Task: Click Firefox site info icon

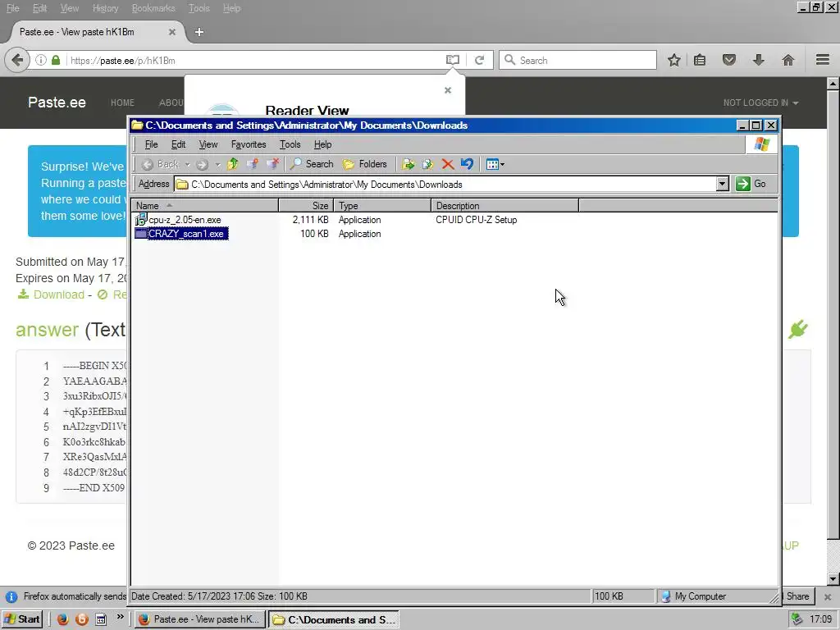Action: click(41, 60)
